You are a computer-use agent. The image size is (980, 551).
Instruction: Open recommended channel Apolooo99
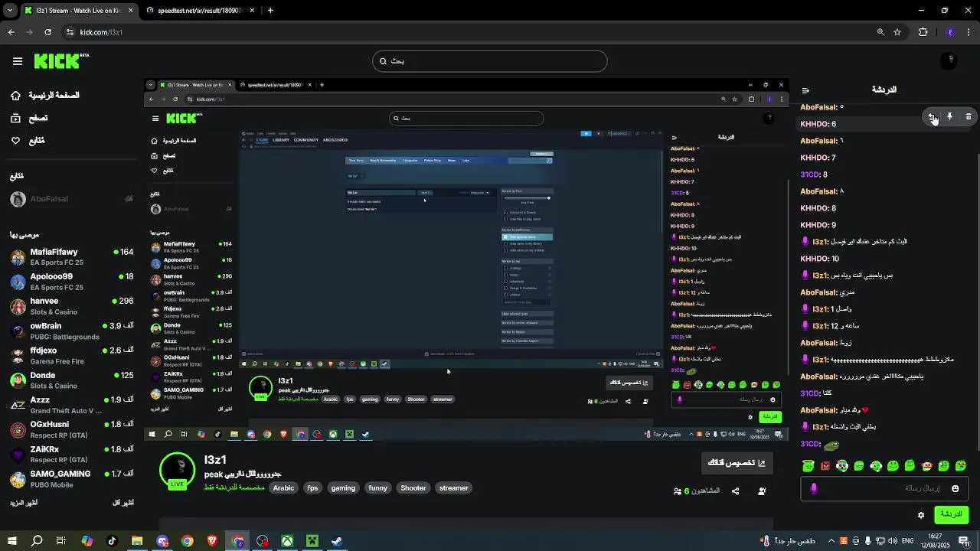point(72,282)
